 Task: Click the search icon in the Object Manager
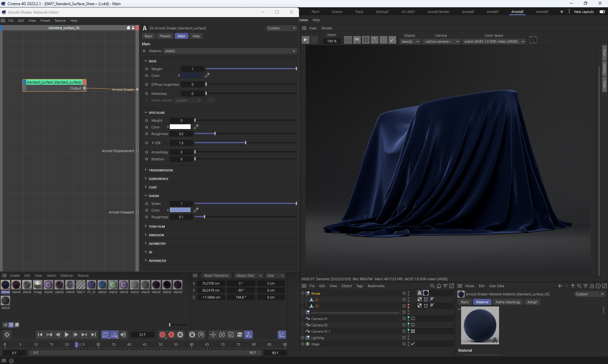point(432,286)
